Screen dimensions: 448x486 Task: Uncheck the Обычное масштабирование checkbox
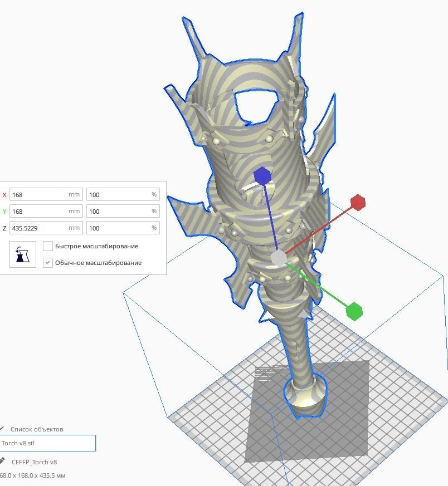47,263
